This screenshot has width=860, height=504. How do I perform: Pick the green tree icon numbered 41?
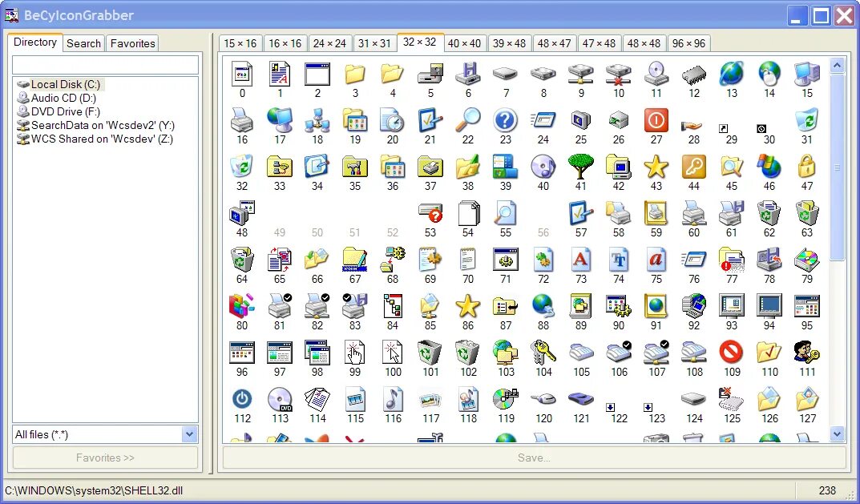[581, 167]
